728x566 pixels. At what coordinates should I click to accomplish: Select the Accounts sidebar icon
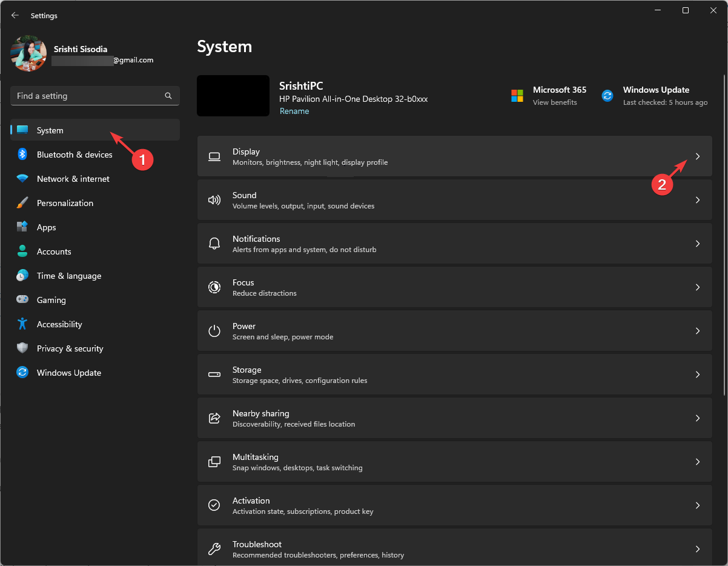click(x=22, y=251)
